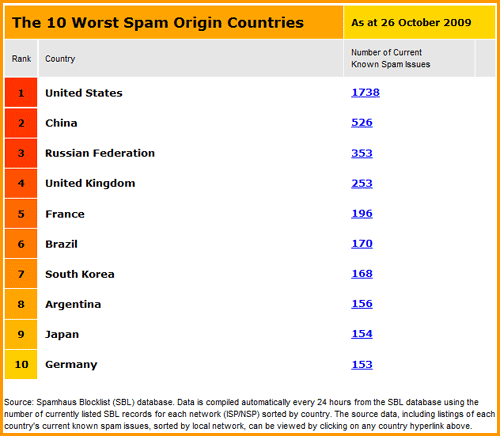Image resolution: width=500 pixels, height=436 pixels.
Task: Click the rank 2 cell
Action: (21, 123)
